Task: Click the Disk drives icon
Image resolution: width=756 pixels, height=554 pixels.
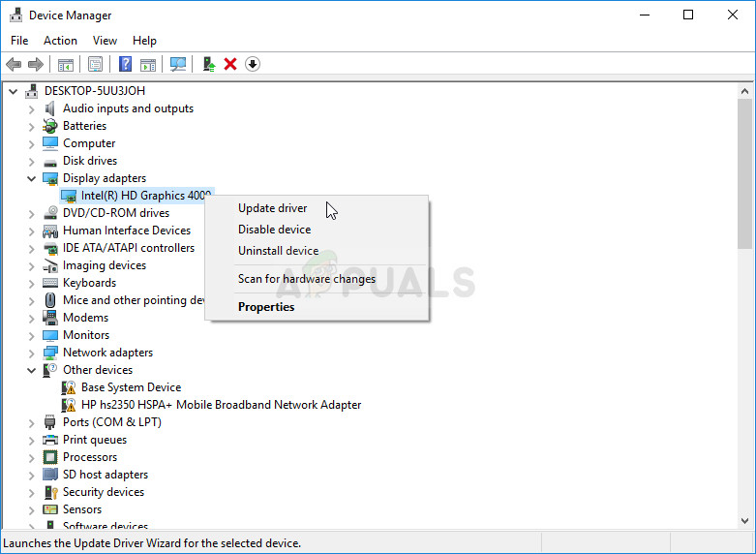Action: pyautogui.click(x=50, y=162)
